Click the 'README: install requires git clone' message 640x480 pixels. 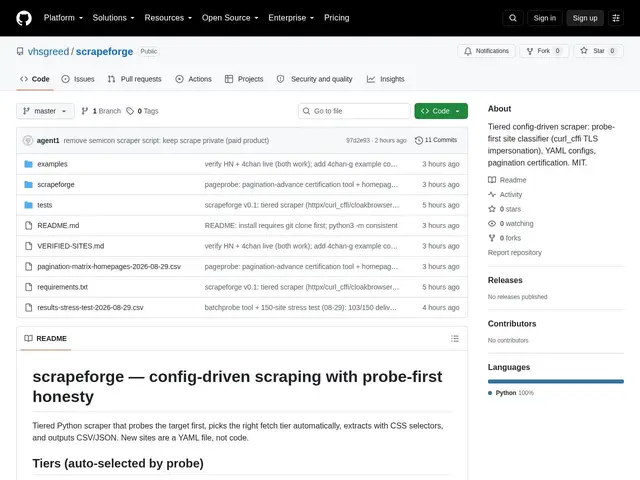pyautogui.click(x=301, y=225)
